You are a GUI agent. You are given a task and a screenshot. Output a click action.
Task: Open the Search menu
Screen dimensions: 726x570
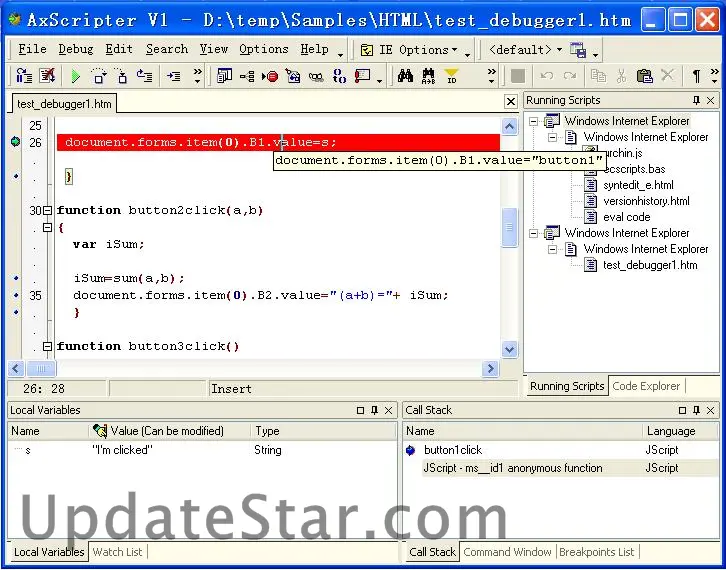[167, 49]
